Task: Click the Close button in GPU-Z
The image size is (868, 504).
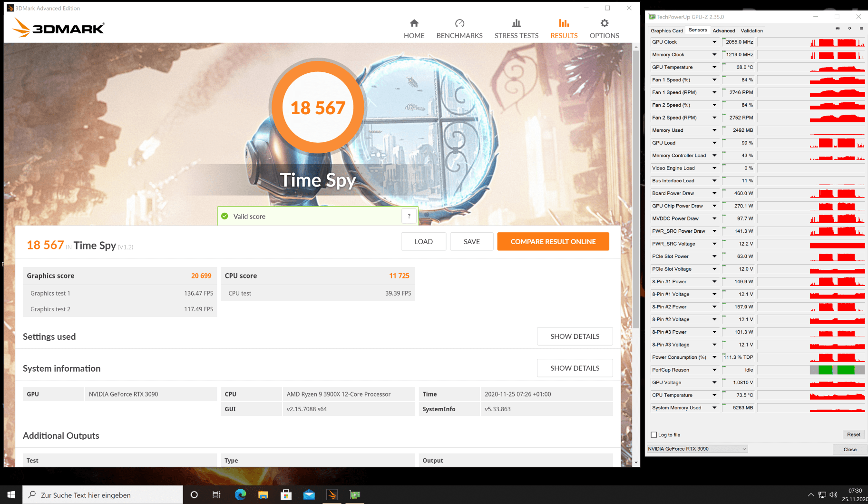Action: click(850, 449)
